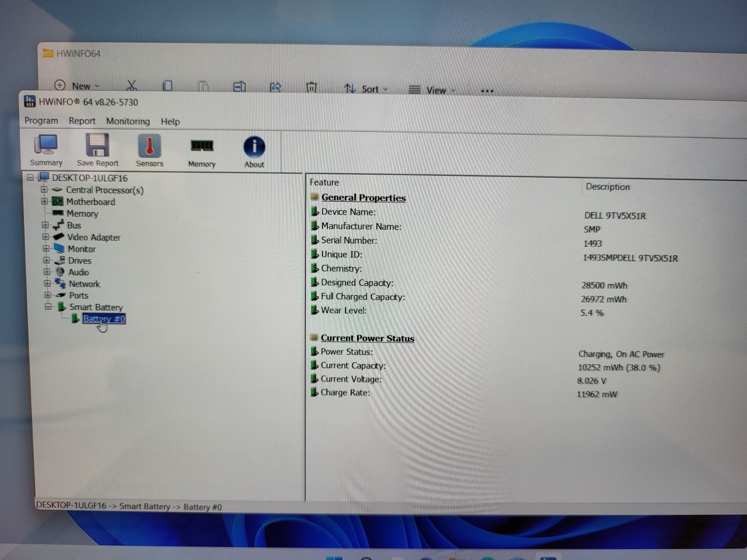
Task: Select the Ports tree item
Action: [78, 295]
